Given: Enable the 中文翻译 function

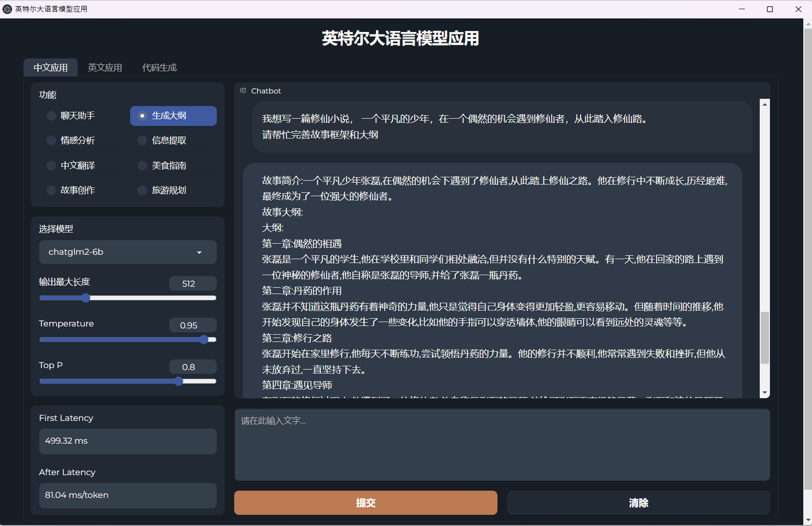Looking at the screenshot, I should click(x=51, y=166).
